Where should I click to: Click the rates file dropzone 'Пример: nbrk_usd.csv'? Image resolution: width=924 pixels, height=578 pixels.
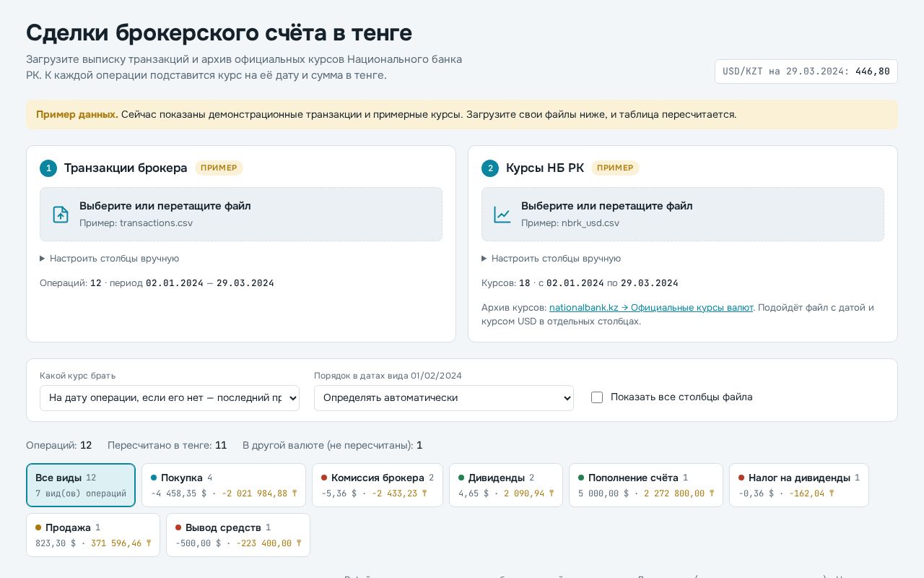click(x=683, y=215)
